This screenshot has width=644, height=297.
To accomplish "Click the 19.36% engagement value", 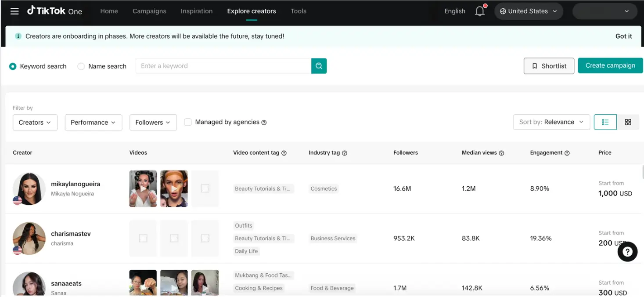I will (541, 238).
